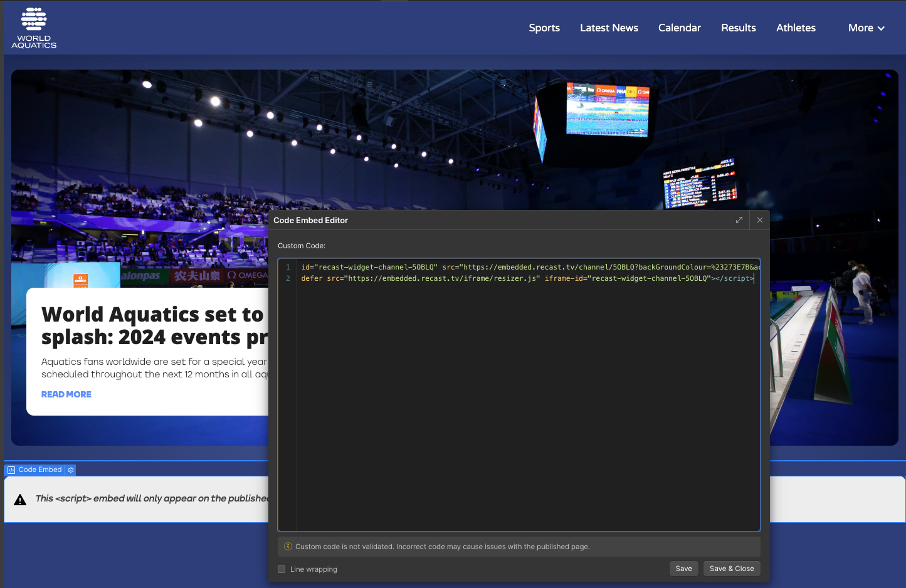Open the Athletes nav item

(x=796, y=28)
